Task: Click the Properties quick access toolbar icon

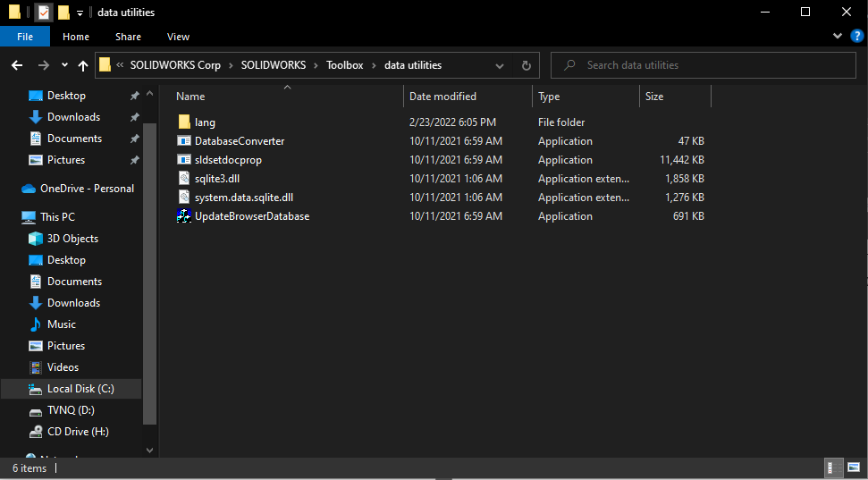Action: coord(44,13)
